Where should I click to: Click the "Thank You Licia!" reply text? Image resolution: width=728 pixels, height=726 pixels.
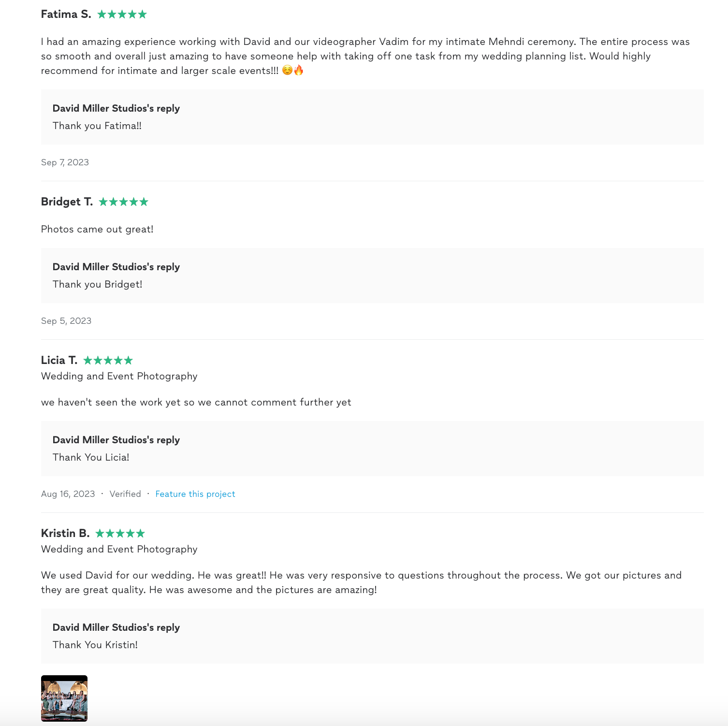(91, 457)
